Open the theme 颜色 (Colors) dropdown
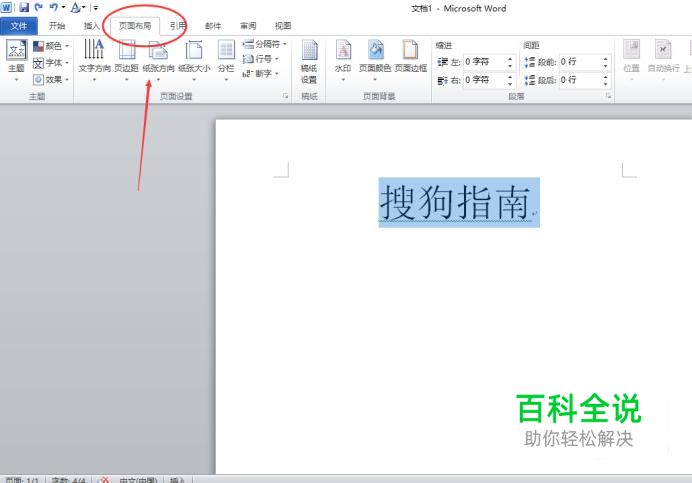 51,46
